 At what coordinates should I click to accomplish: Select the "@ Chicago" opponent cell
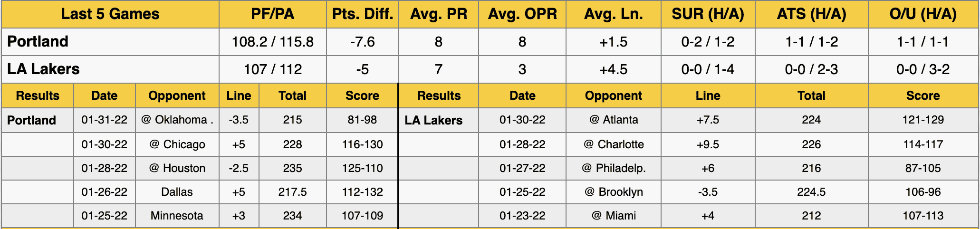tap(177, 144)
